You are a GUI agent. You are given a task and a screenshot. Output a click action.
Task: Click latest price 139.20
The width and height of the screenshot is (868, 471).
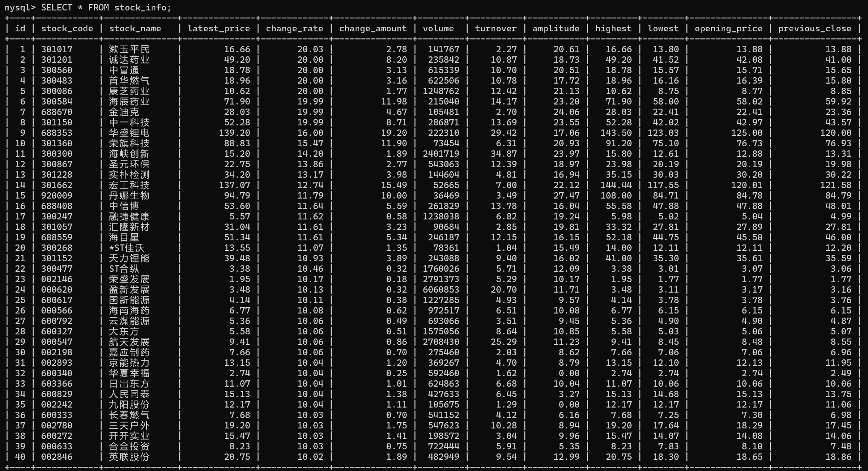click(x=237, y=133)
